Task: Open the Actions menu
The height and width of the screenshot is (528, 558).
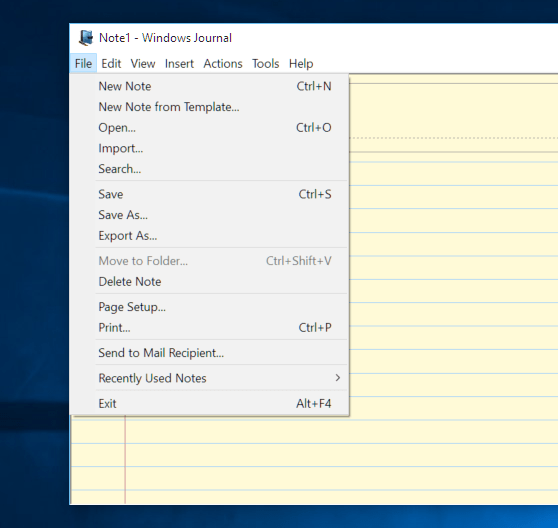Action: (223, 64)
